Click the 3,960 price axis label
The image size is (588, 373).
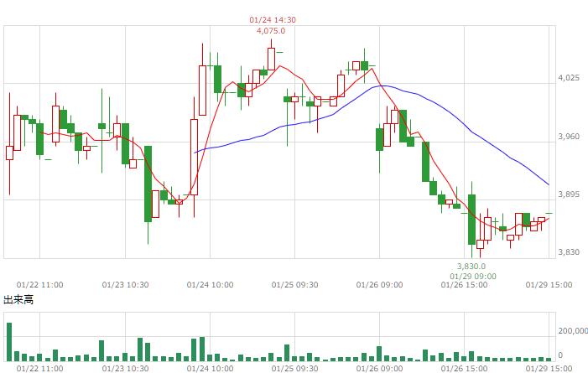[569, 136]
